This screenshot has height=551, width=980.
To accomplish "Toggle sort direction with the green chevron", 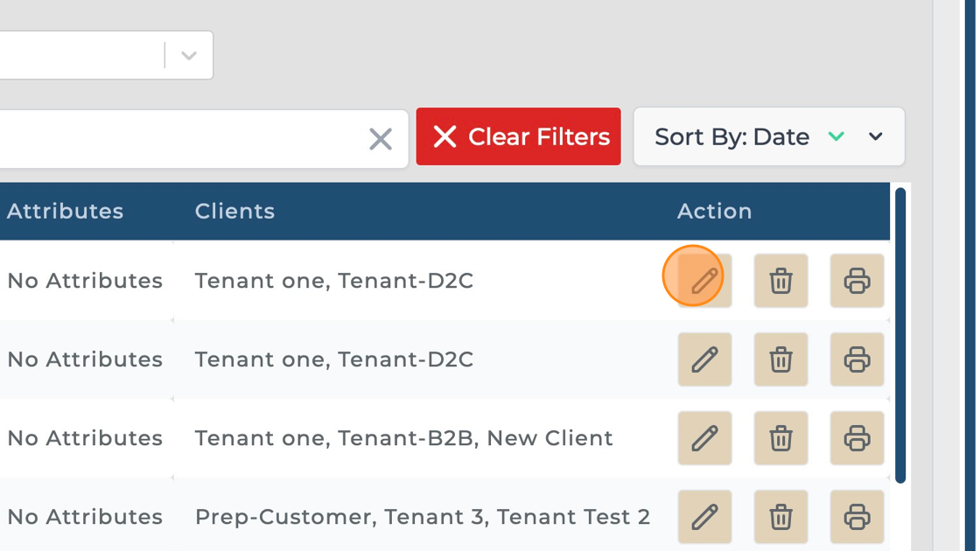I will (836, 136).
